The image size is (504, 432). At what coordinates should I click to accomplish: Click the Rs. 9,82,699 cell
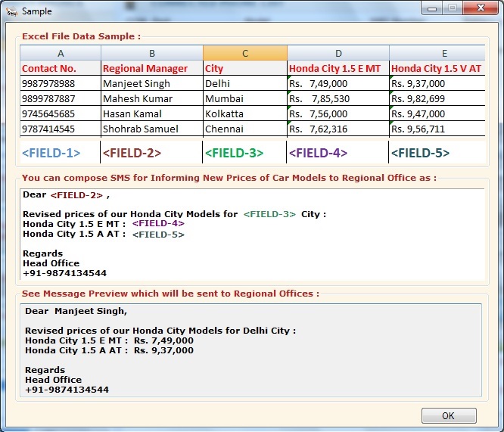(x=437, y=98)
